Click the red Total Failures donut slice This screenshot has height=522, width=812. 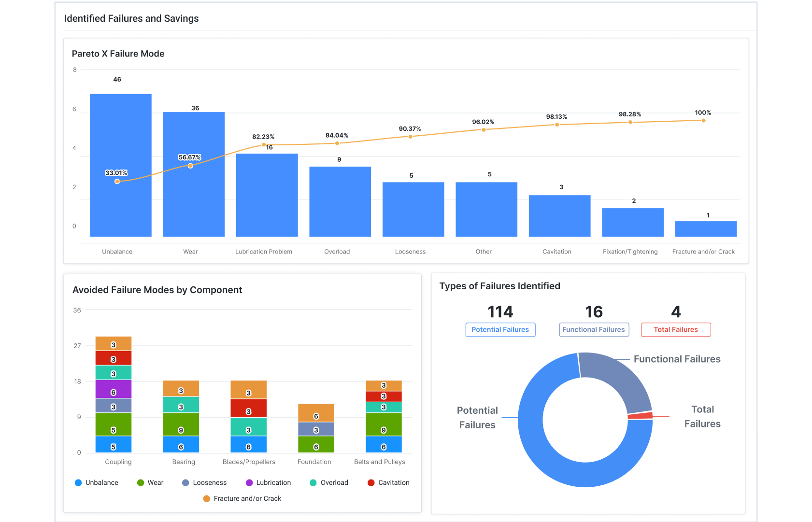640,416
